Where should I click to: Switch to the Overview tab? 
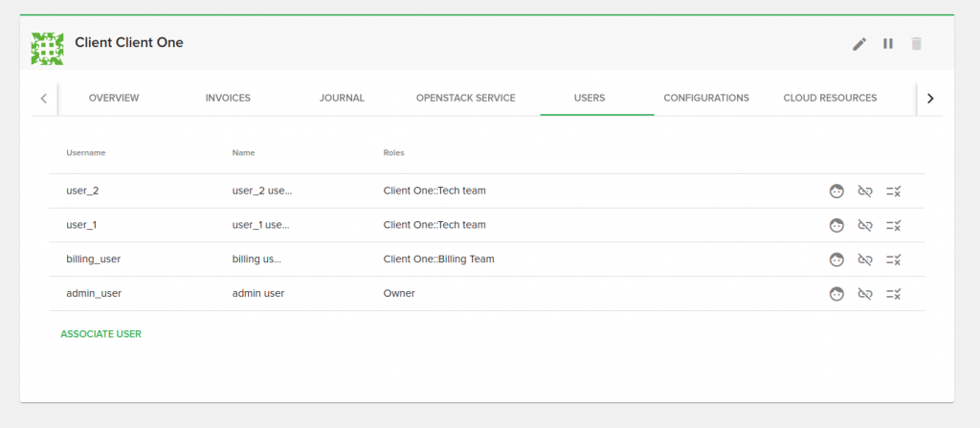114,99
